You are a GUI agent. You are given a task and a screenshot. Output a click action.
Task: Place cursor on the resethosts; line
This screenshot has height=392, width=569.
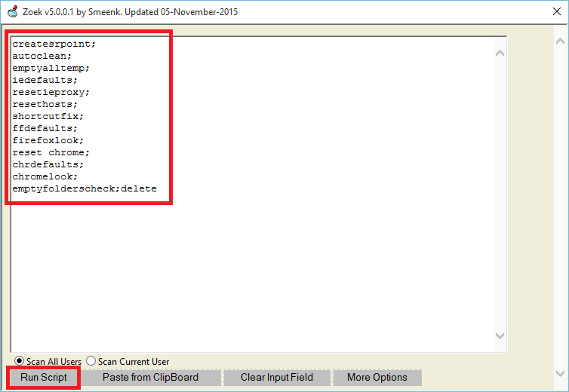pos(45,104)
